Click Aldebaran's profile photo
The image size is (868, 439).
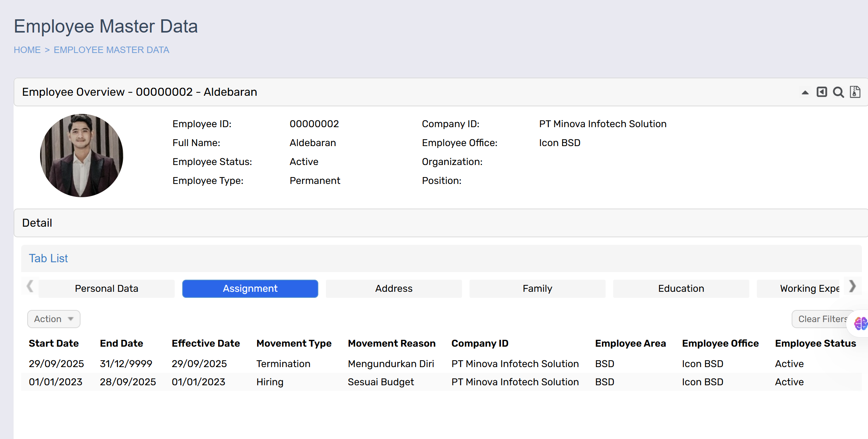click(x=82, y=156)
